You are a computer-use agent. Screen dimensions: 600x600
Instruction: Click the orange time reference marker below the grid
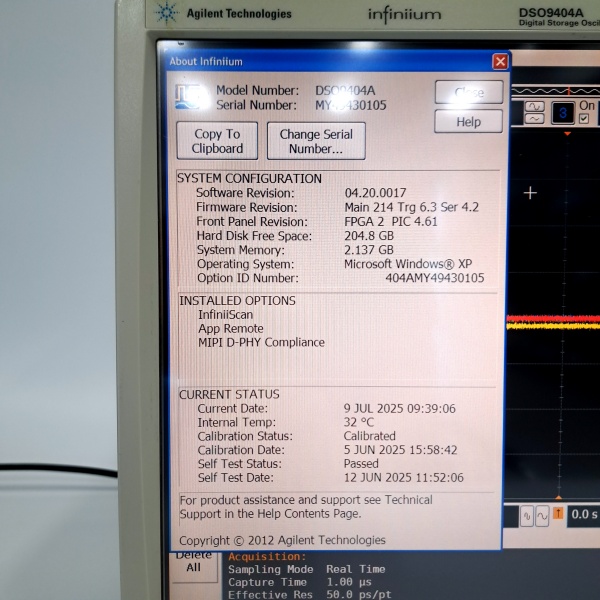[x=558, y=497]
